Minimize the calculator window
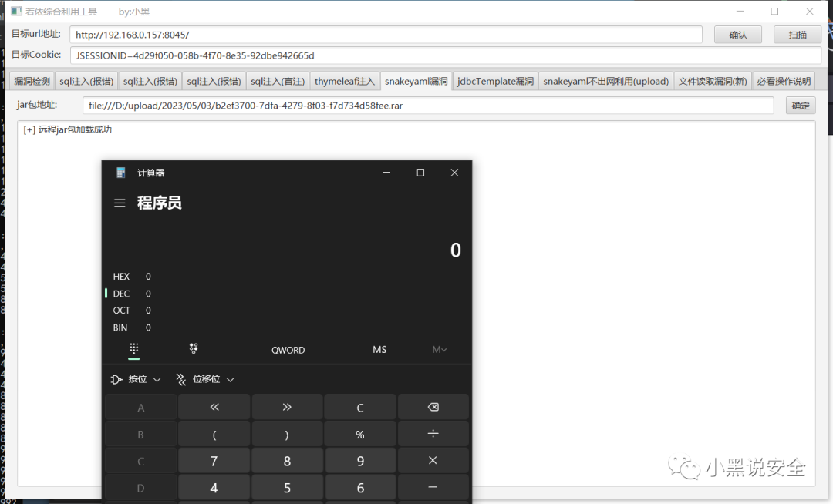 click(386, 173)
